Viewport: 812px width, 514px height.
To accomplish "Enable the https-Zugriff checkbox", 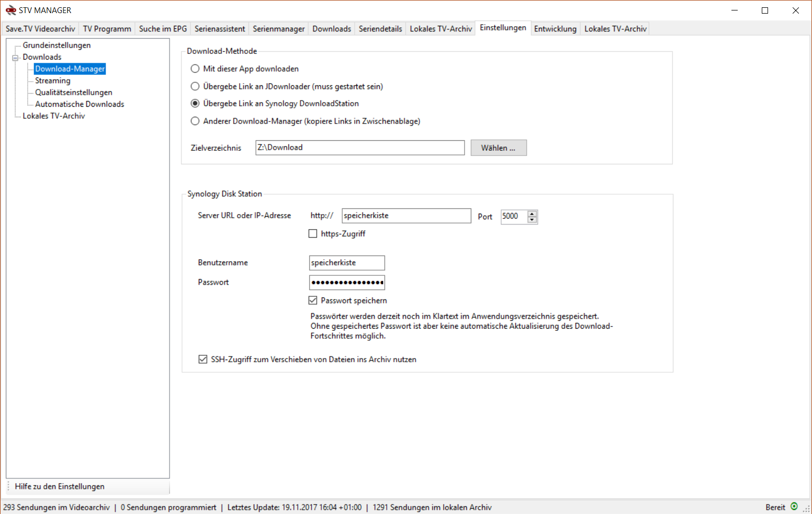I will tap(313, 234).
